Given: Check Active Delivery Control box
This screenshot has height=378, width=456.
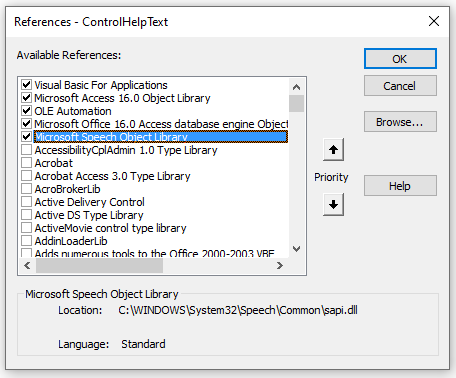Looking at the screenshot, I should pyautogui.click(x=26, y=202).
